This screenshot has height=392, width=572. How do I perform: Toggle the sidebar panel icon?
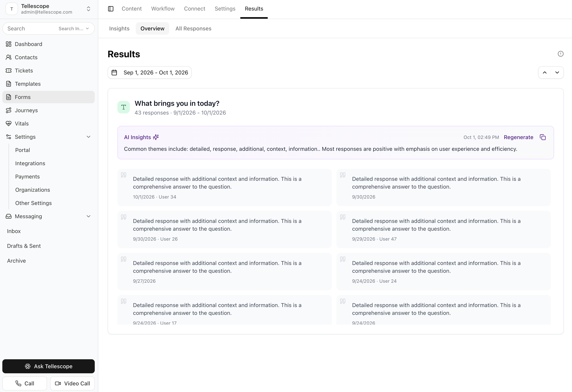[x=111, y=9]
